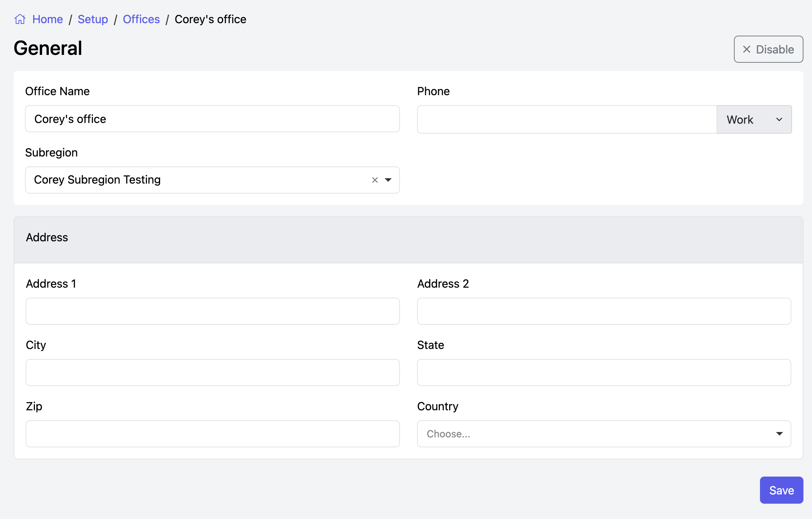Screen dimensions: 812x519
Task: Navigate to Setup in breadcrumb
Action: (93, 19)
